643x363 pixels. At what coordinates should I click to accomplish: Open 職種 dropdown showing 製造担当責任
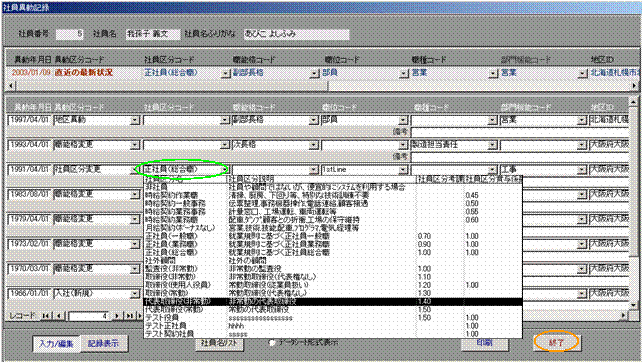pos(492,145)
